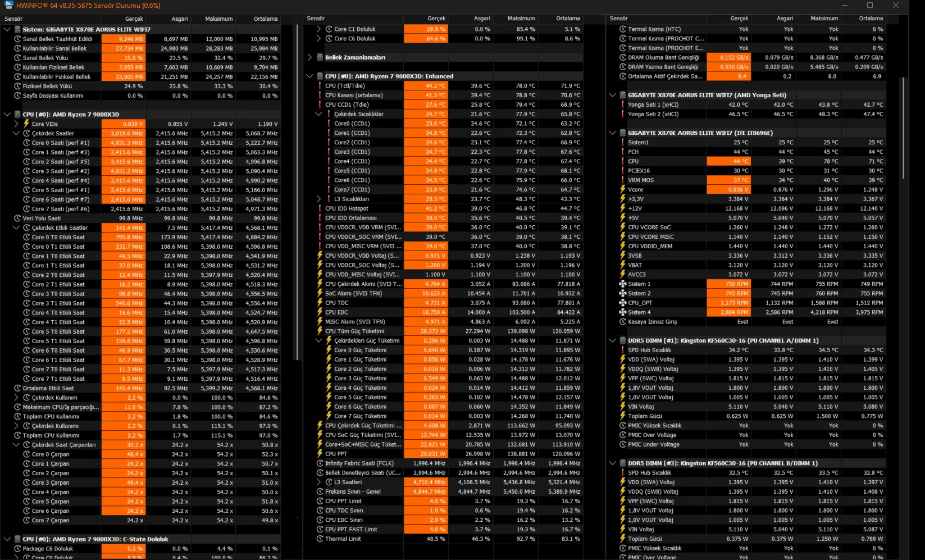This screenshot has height=560, width=925.
Task: Collapse the AMD Yonga Seti sensor group
Action: click(613, 95)
